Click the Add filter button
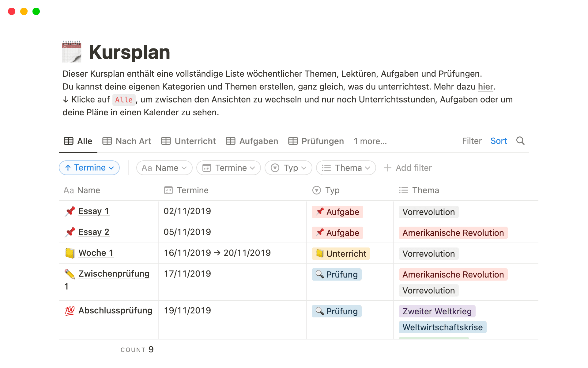Screen dimensions: 588x368 click(x=408, y=168)
